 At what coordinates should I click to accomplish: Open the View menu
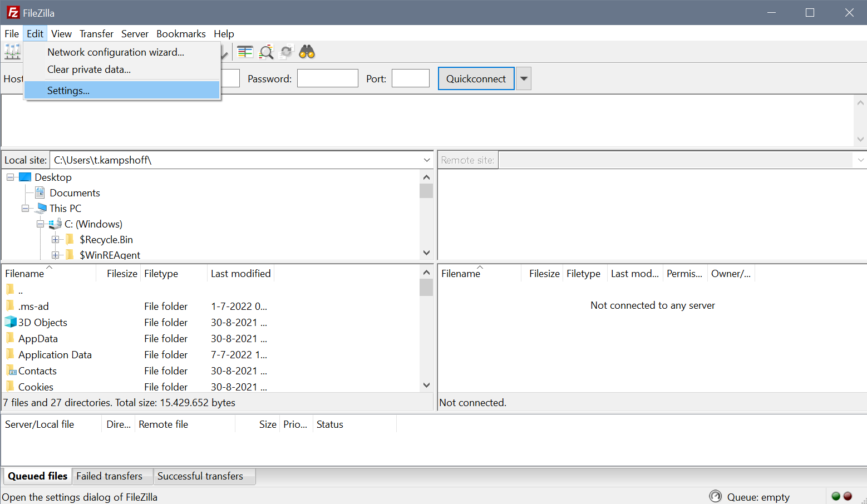tap(61, 33)
